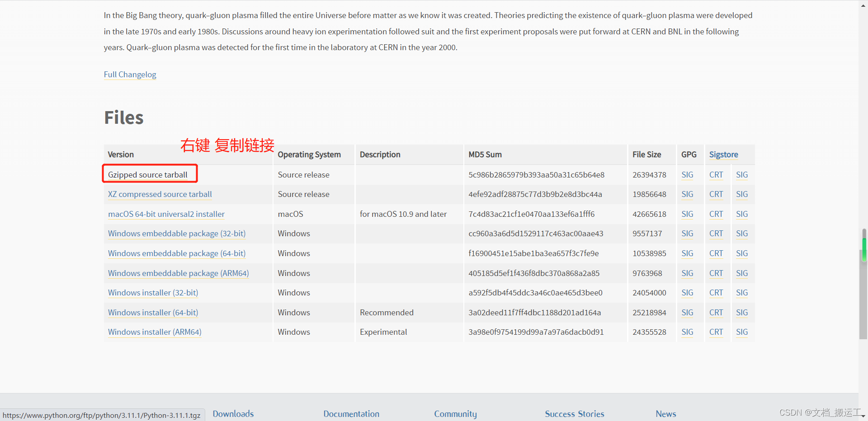Open the Sigstore header link

[723, 154]
